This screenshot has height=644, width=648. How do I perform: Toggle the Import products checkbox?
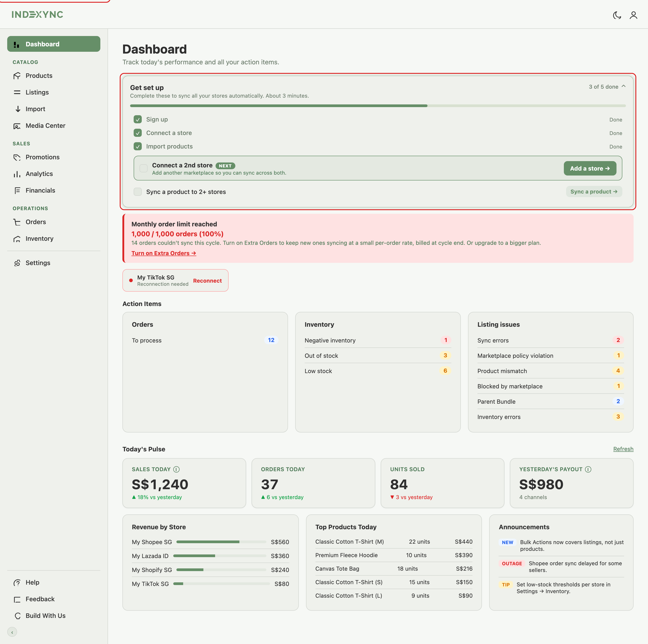click(137, 146)
